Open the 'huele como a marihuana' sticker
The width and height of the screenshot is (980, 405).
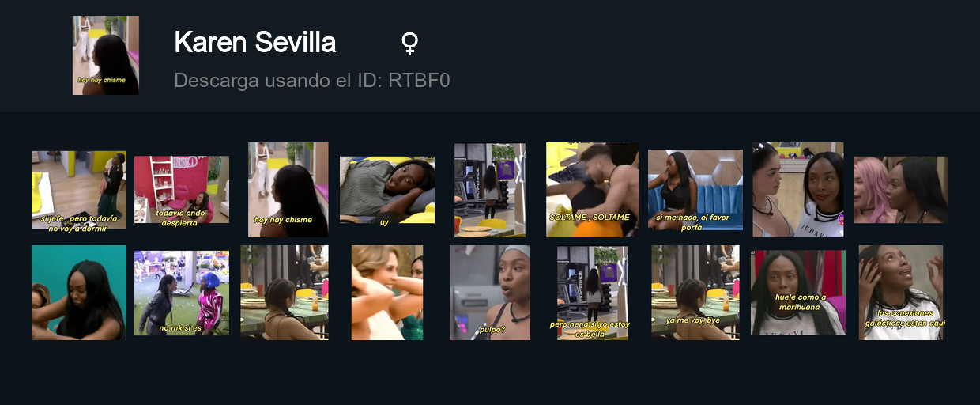click(x=798, y=293)
